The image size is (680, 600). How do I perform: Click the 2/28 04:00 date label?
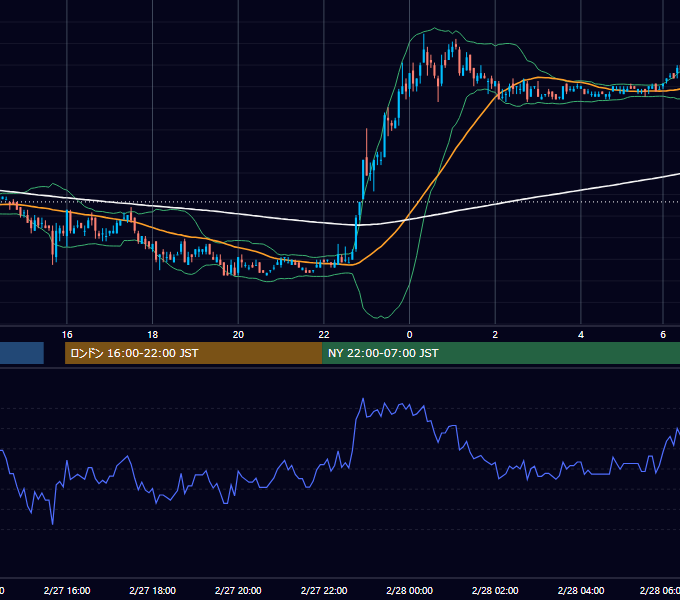[581, 590]
